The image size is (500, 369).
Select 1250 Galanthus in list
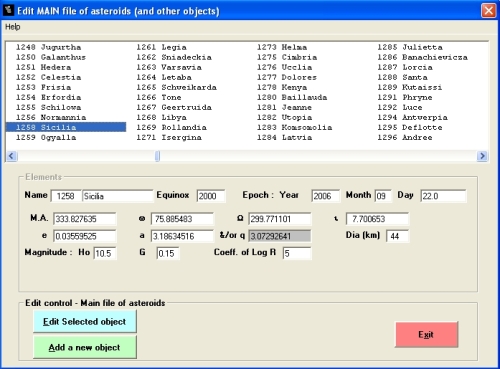pos(51,57)
